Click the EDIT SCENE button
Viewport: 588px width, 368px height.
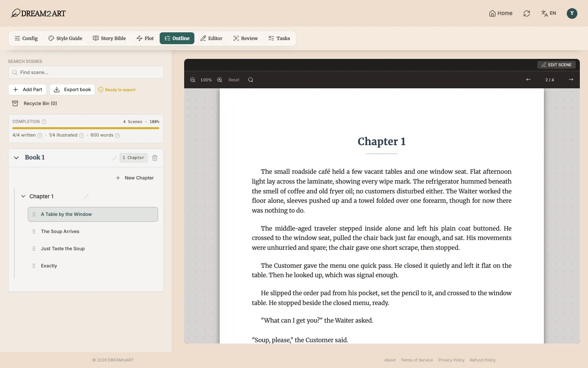point(557,65)
